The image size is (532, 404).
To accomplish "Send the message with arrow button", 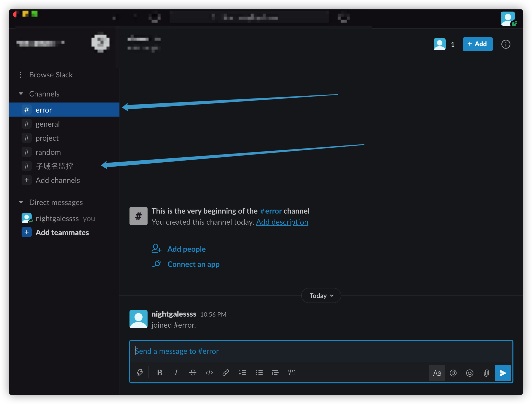I will 503,373.
